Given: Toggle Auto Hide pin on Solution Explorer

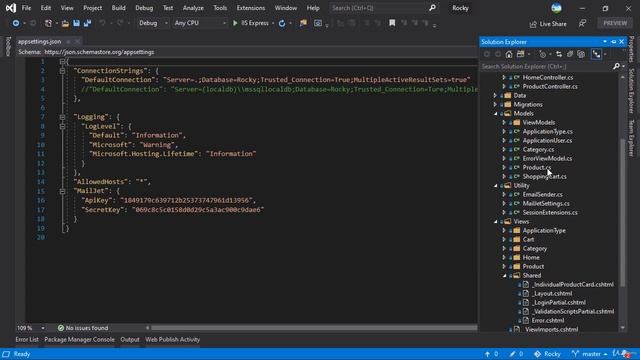Looking at the screenshot, I should pos(613,42).
